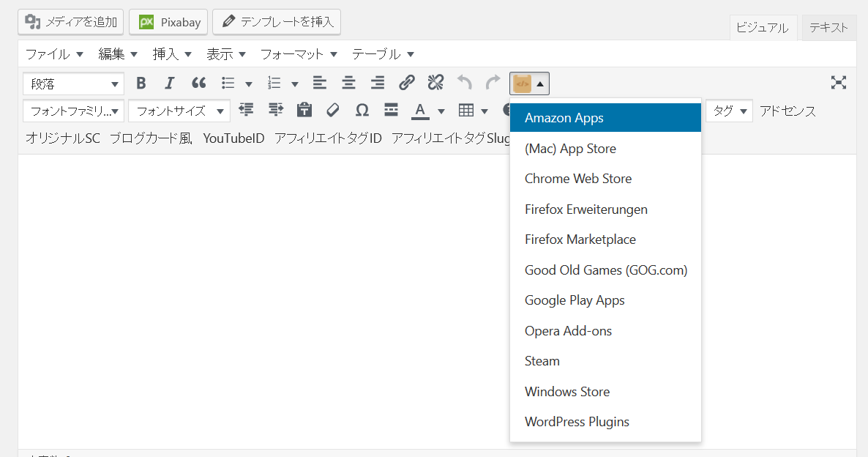This screenshot has height=457, width=868.
Task: Align text to the right
Action: point(377,83)
